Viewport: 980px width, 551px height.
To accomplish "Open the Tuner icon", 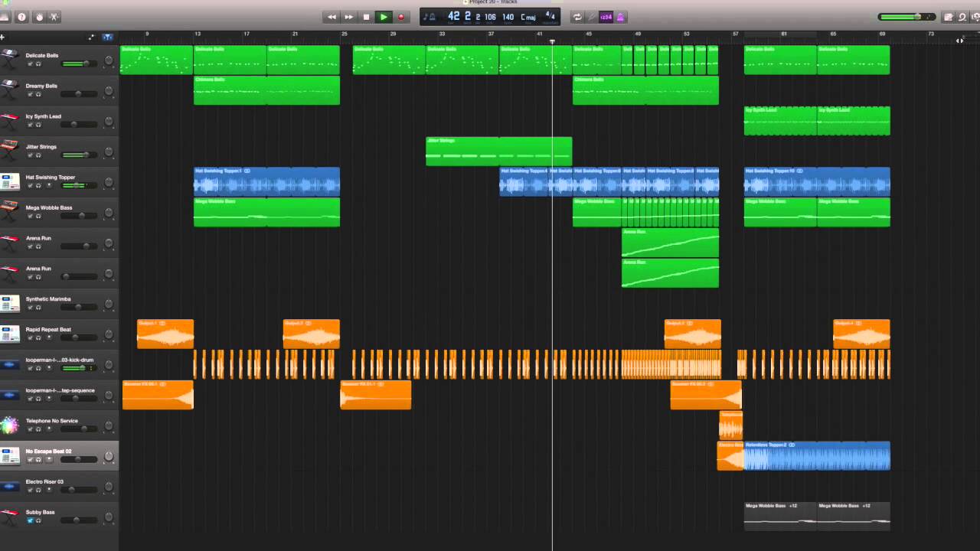I will pyautogui.click(x=591, y=17).
